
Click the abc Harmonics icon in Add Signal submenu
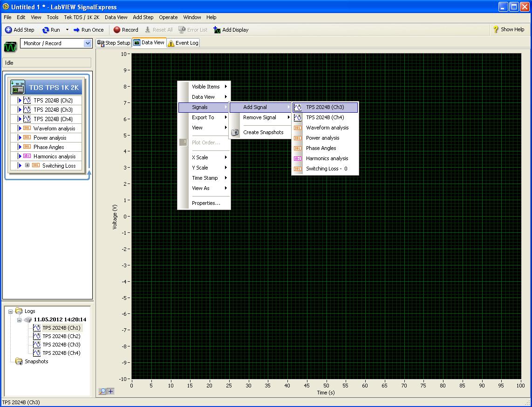tap(298, 158)
